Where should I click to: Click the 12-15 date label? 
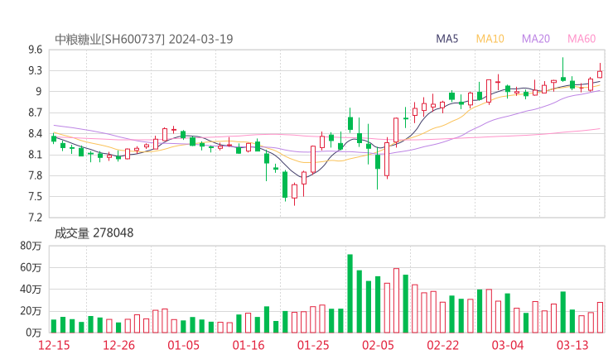[x=54, y=345]
